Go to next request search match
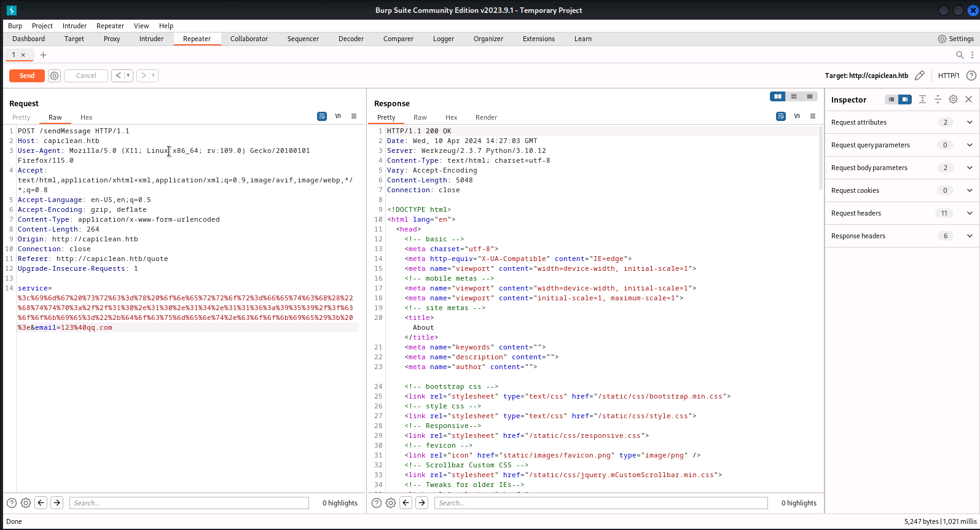This screenshot has width=980, height=530. click(57, 503)
